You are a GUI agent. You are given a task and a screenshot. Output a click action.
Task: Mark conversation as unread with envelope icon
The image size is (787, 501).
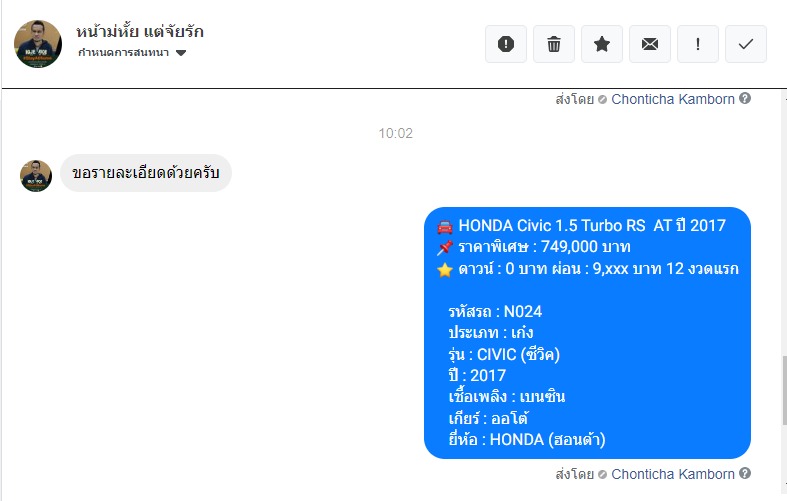pyautogui.click(x=649, y=44)
